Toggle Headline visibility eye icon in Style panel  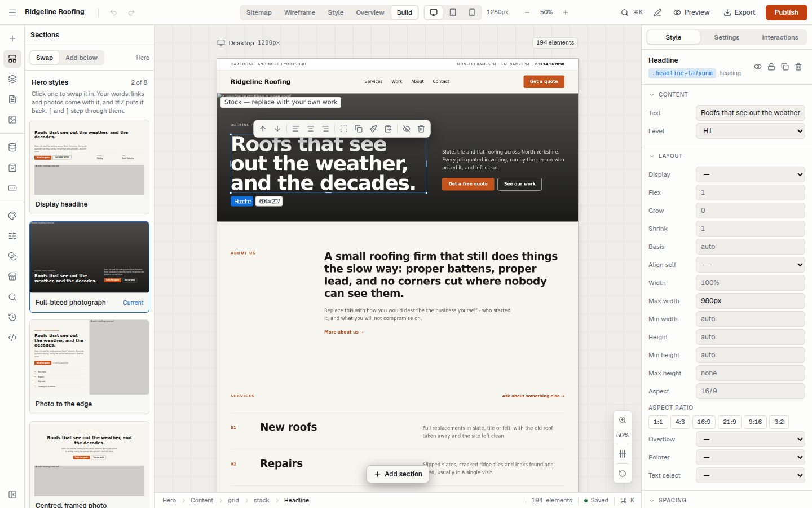pyautogui.click(x=758, y=67)
